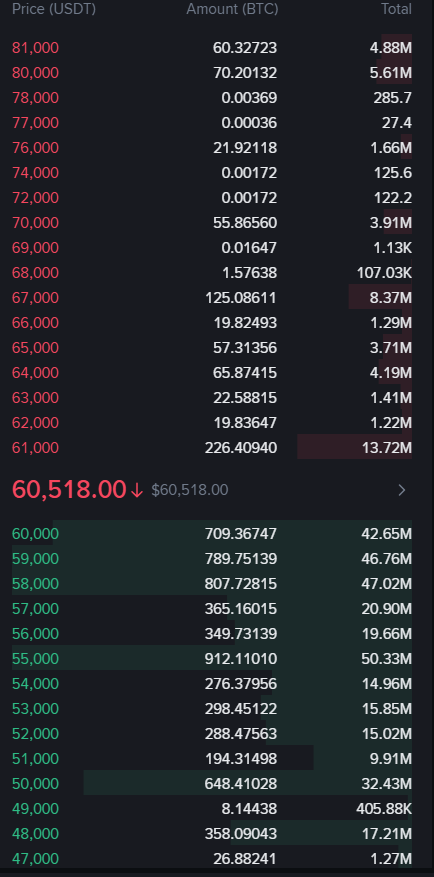Viewport: 434px width, 877px height.
Task: Select the 57,000 bid price
Action: click(x=35, y=609)
